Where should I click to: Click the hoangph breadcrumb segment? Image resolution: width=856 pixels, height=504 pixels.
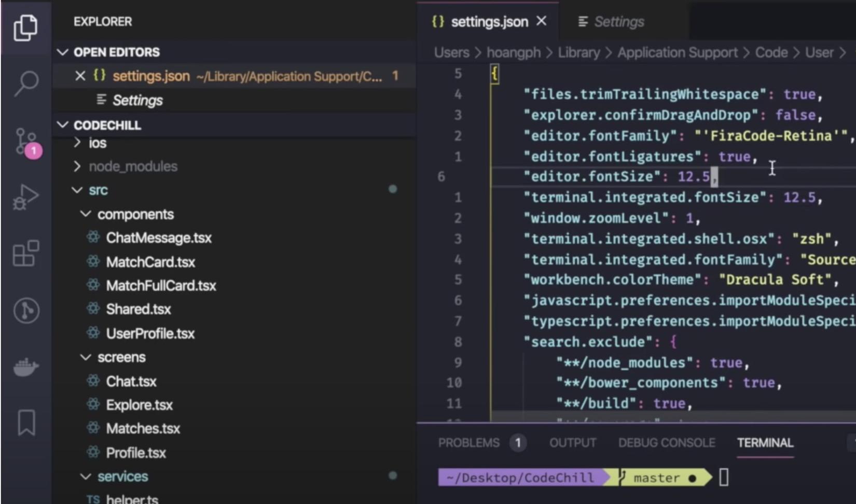point(513,53)
